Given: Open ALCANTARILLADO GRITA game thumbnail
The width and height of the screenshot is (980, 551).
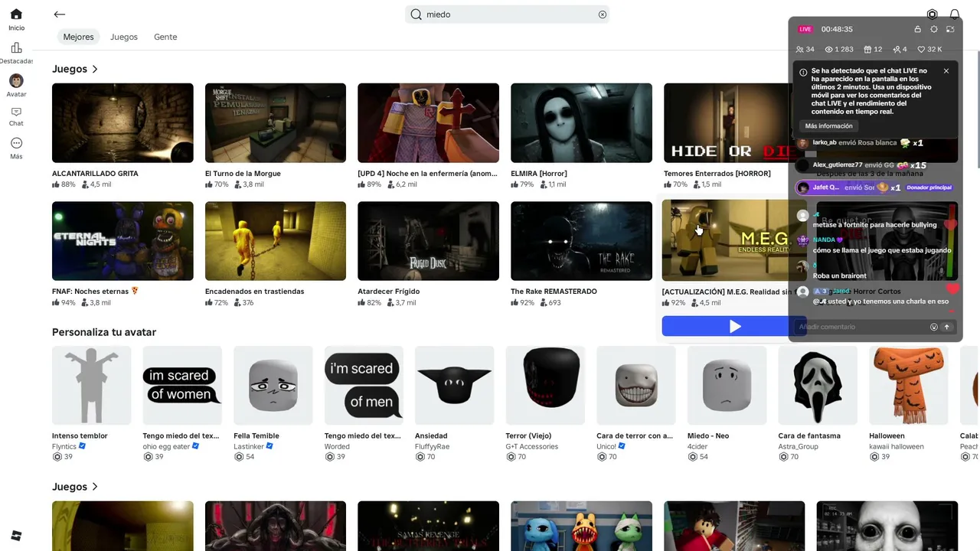Looking at the screenshot, I should [x=122, y=123].
